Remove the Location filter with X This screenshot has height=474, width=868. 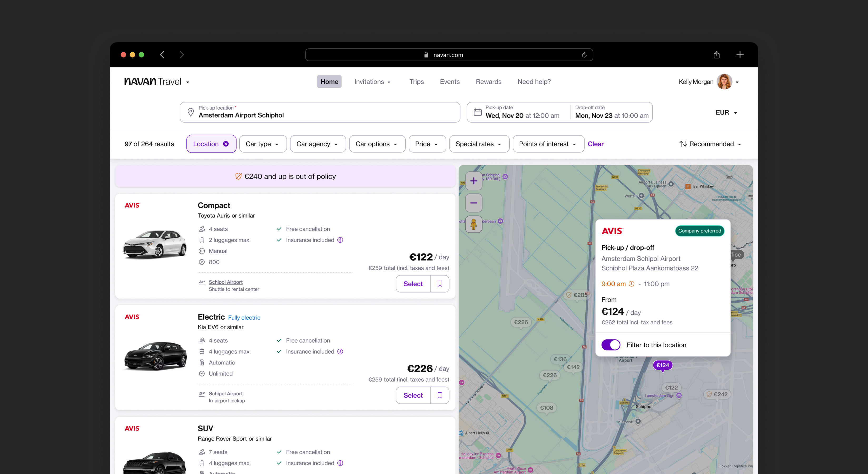226,144
